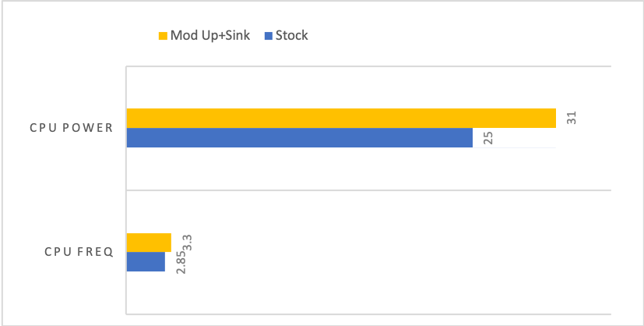The image size is (644, 326).
Task: Click the data label "2.85"
Action: 181,261
